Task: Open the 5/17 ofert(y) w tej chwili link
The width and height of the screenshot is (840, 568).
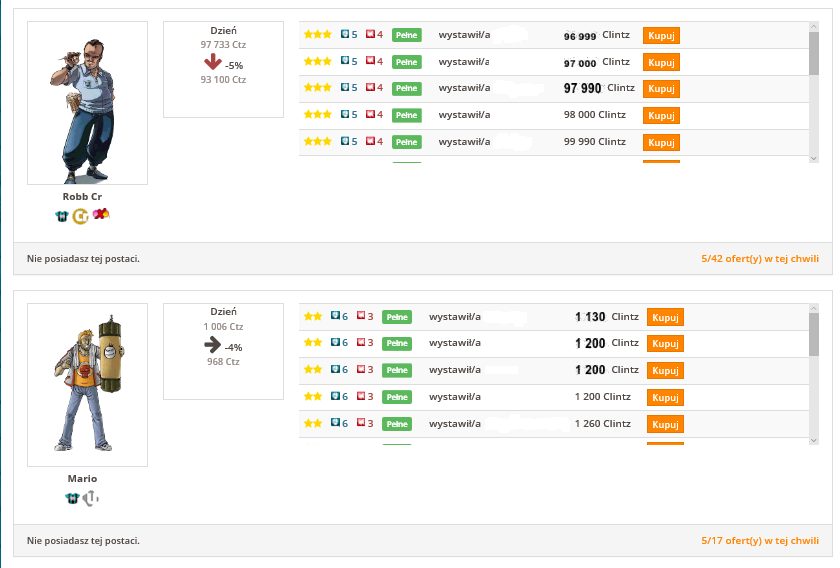Action: point(760,541)
